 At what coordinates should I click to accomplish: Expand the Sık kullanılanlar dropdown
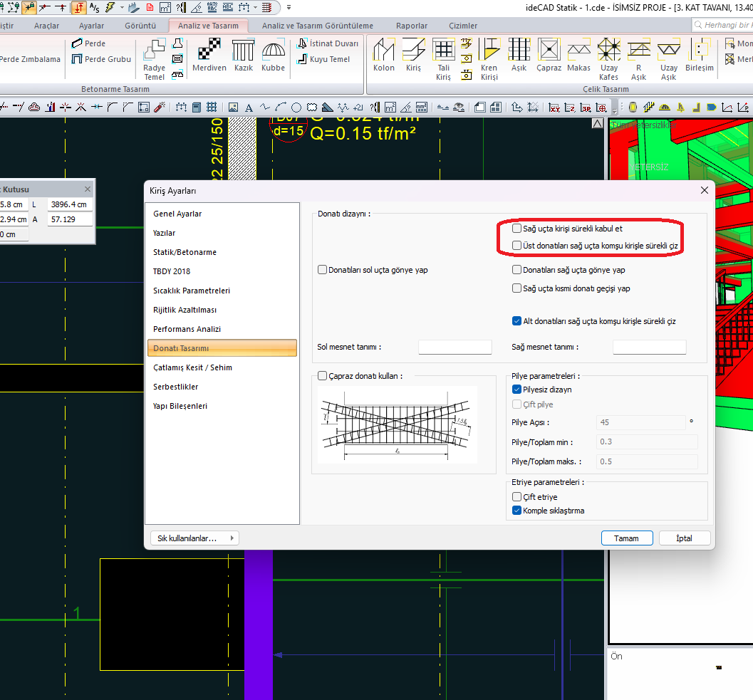[194, 538]
